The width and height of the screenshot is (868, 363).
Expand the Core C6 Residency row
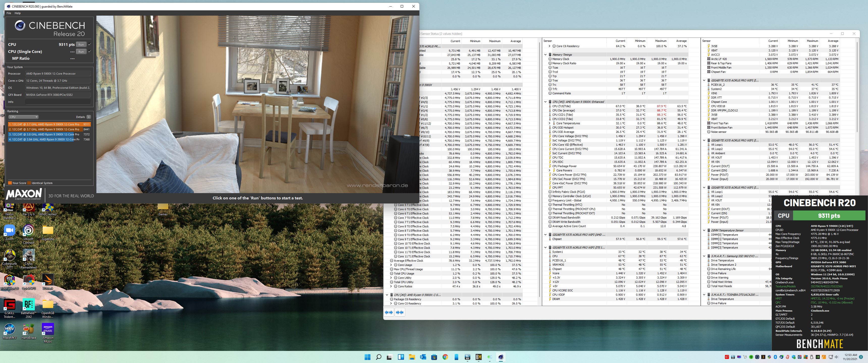pyautogui.click(x=550, y=46)
